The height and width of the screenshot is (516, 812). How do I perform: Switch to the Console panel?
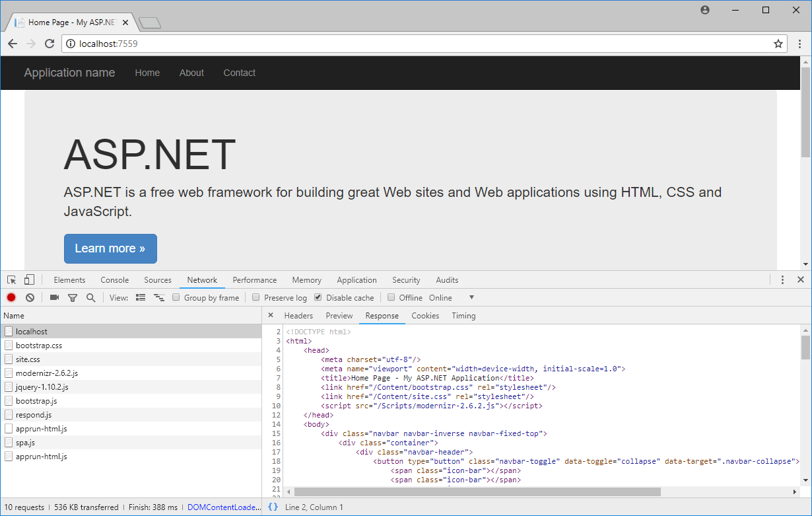[114, 279]
